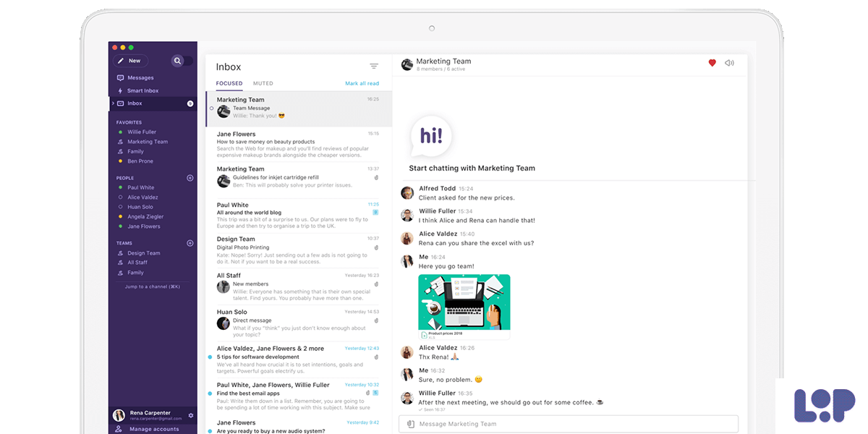Toggle the heart favorite for Marketing Team
Screen dimensions: 868x434
click(712, 63)
